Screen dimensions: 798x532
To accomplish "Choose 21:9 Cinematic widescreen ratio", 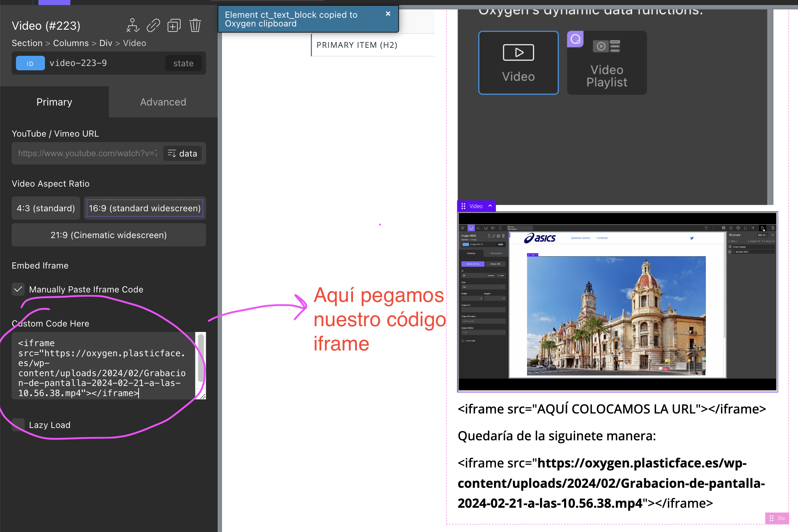I will [x=108, y=235].
